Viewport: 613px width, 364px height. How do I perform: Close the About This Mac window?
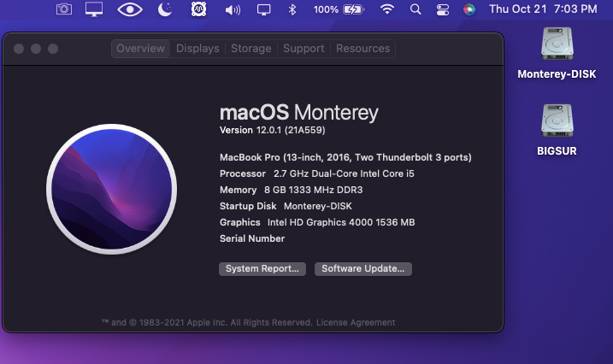(x=19, y=49)
